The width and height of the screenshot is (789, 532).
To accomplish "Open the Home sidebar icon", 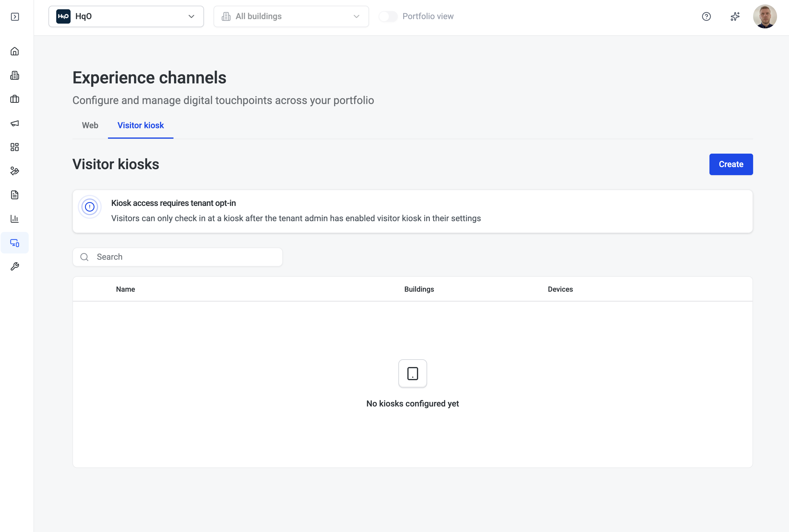I will click(15, 51).
